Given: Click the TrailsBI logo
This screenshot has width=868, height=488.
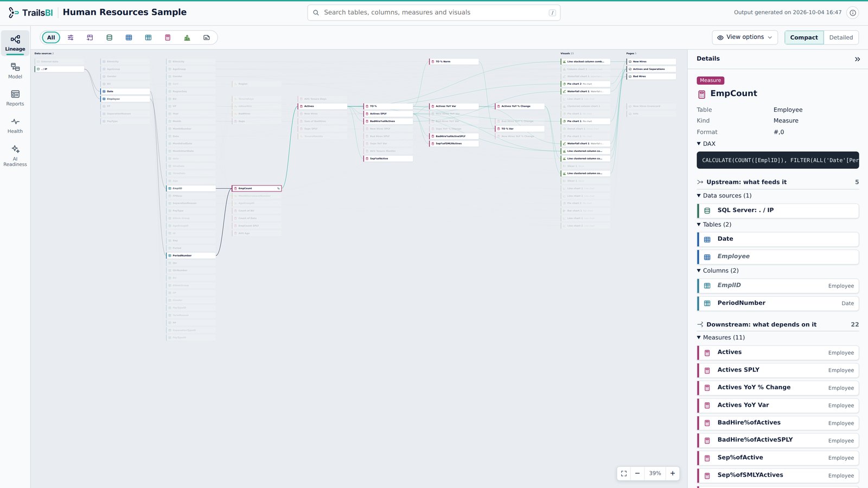Looking at the screenshot, I should click(x=30, y=12).
